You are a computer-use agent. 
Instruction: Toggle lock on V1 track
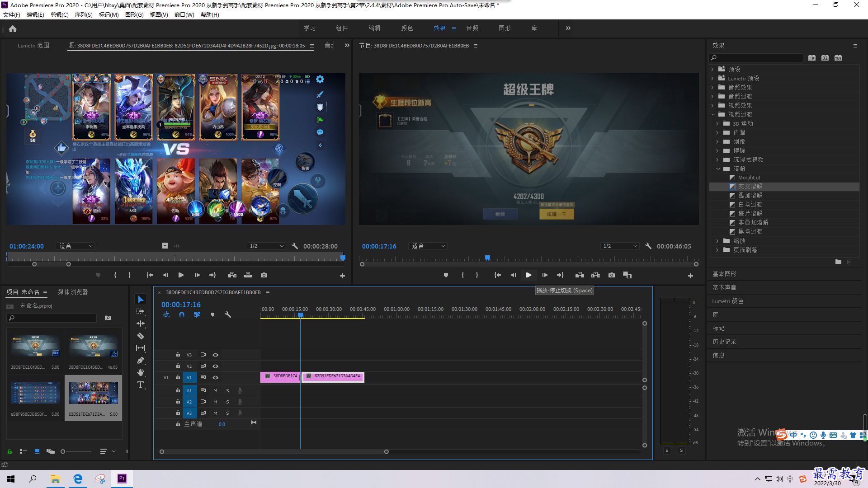point(178,377)
